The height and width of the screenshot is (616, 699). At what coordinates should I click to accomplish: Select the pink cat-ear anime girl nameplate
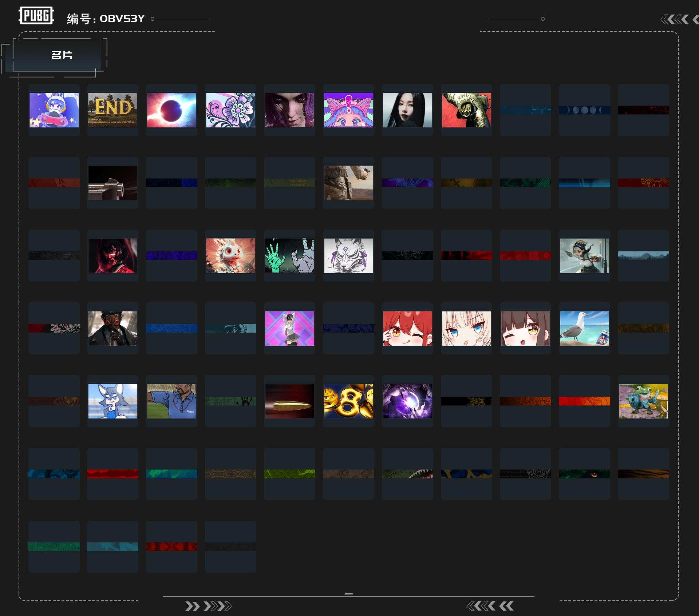pos(348,110)
